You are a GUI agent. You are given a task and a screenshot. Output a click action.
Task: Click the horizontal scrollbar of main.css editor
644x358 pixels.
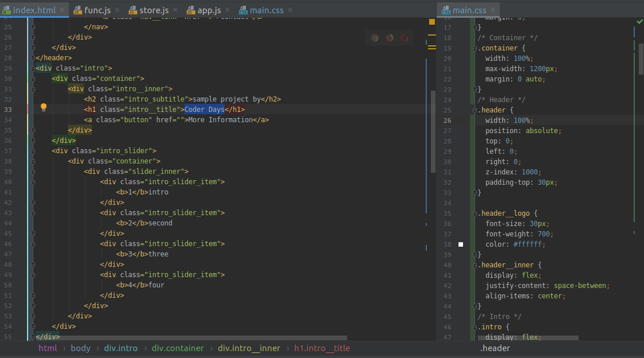coord(528,338)
